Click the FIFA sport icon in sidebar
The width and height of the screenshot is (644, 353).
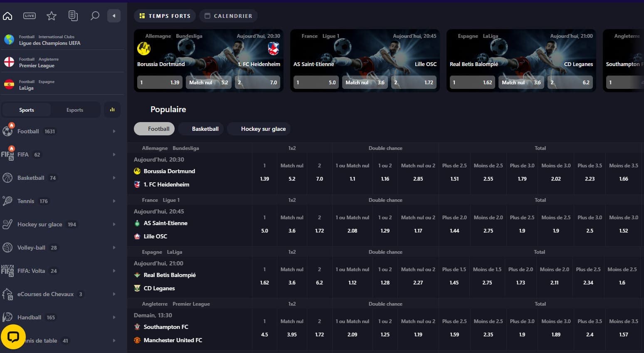click(7, 154)
